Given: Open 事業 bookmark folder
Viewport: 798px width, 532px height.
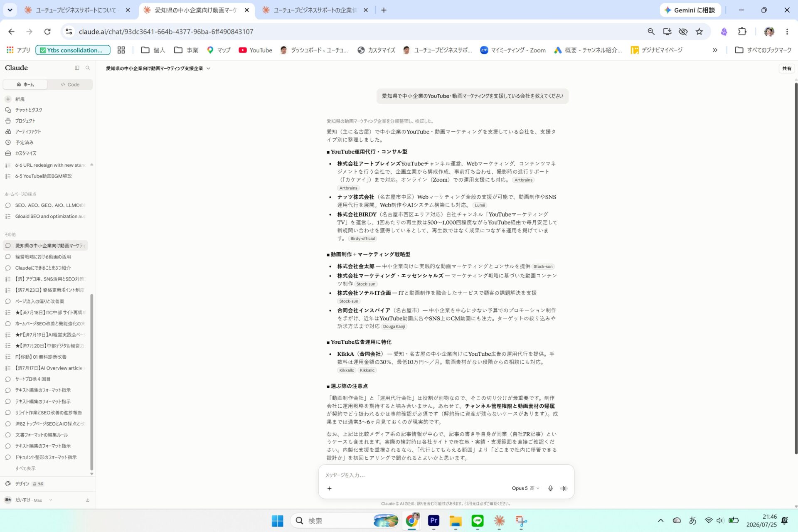Looking at the screenshot, I should 186,50.
